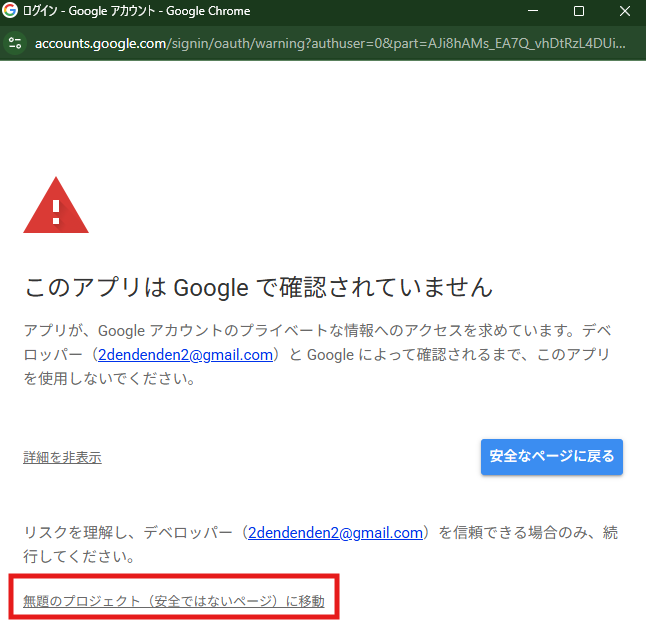Screen dimensions: 646x621
Task: Maximize the Google Chrome login window
Action: 579,11
